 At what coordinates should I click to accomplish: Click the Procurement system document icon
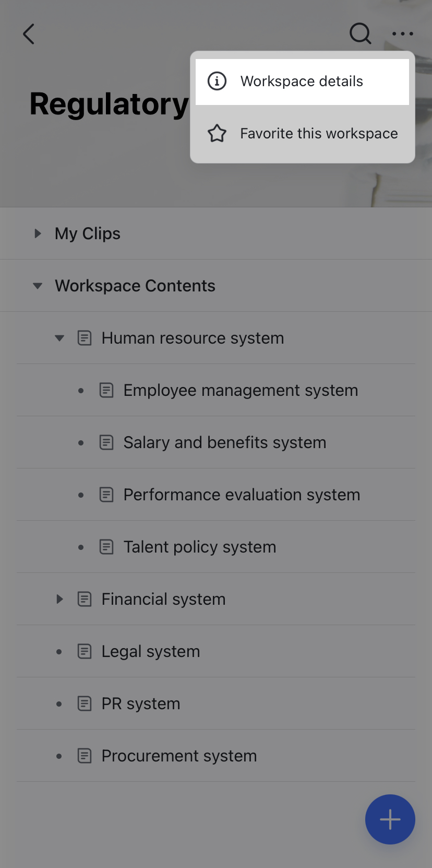tap(85, 756)
